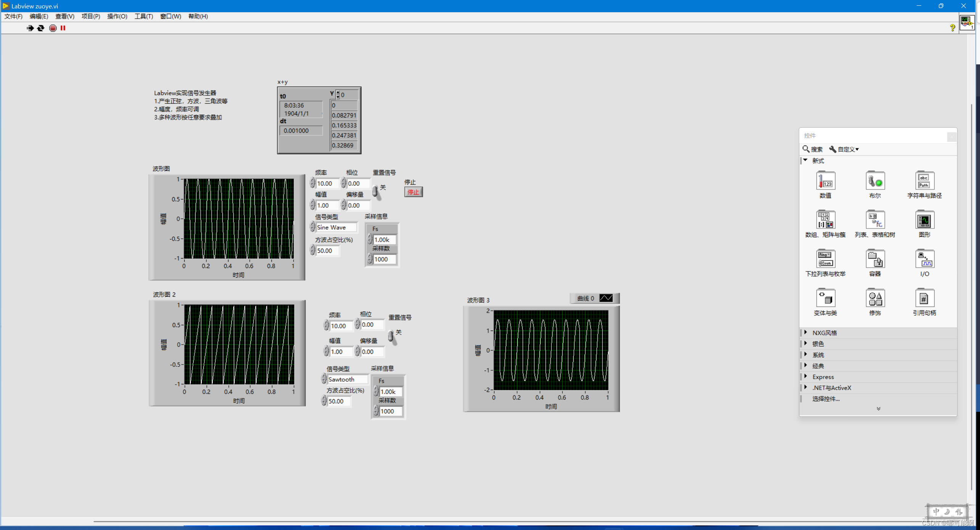
Task: Click the Run arrow toolbar icon
Action: point(30,28)
